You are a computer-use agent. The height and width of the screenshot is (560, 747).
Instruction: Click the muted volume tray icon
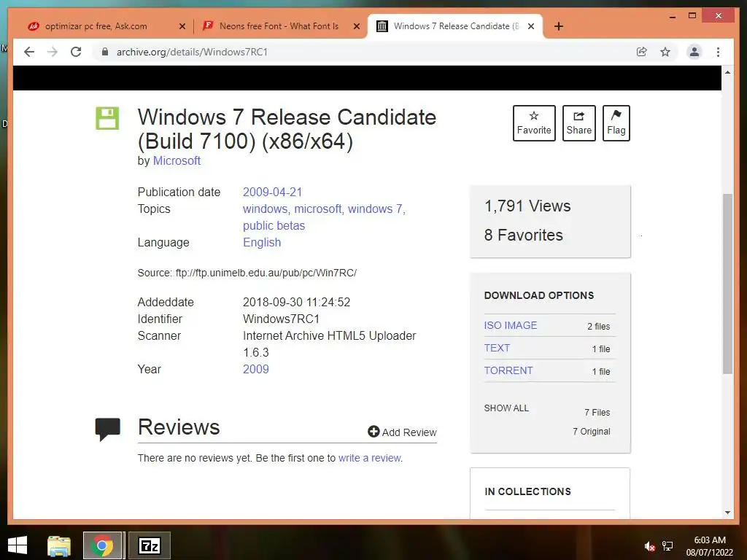[x=649, y=546]
